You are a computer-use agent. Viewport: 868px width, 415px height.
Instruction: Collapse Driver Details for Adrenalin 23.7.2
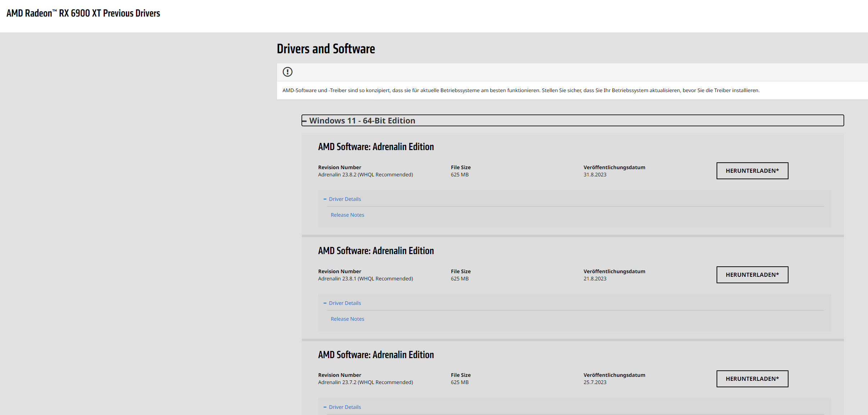(344, 407)
